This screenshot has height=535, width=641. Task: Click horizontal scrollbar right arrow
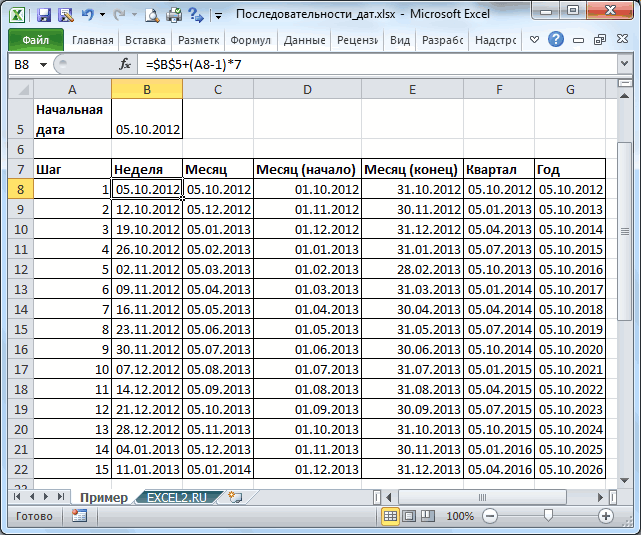pos(600,497)
